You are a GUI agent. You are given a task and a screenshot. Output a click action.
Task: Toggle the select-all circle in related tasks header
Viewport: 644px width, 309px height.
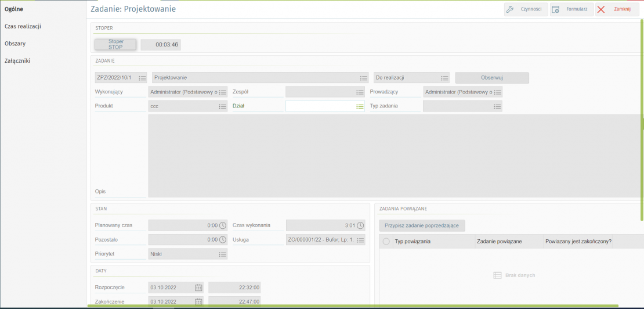386,242
